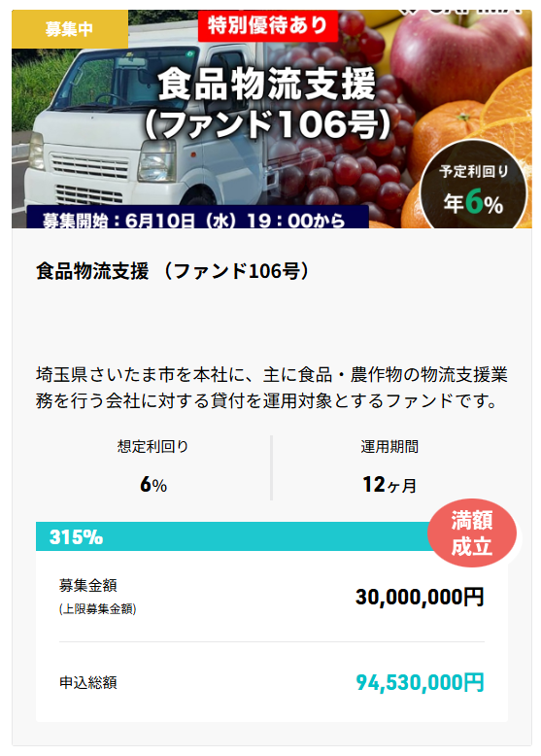Click the fund description paragraph text

[272, 388]
